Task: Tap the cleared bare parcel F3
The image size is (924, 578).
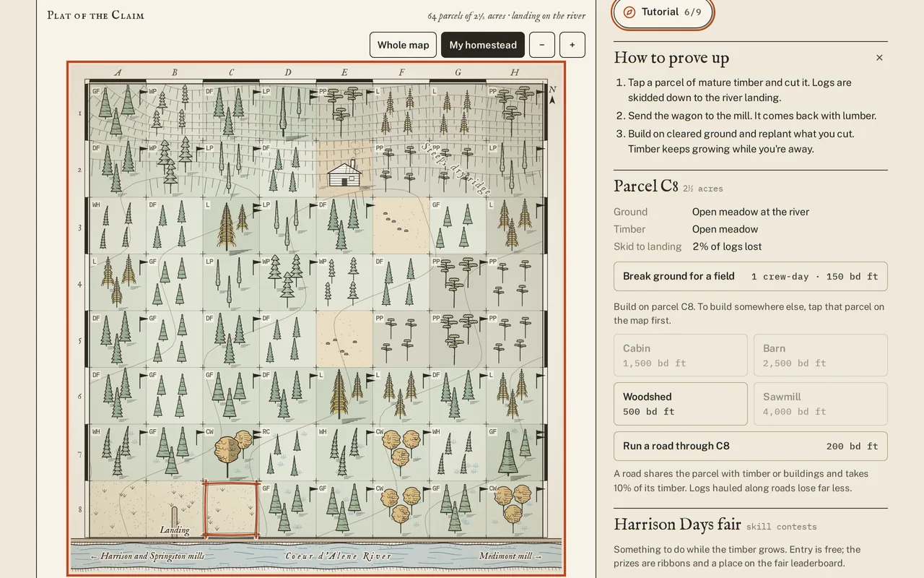Action: (x=401, y=226)
